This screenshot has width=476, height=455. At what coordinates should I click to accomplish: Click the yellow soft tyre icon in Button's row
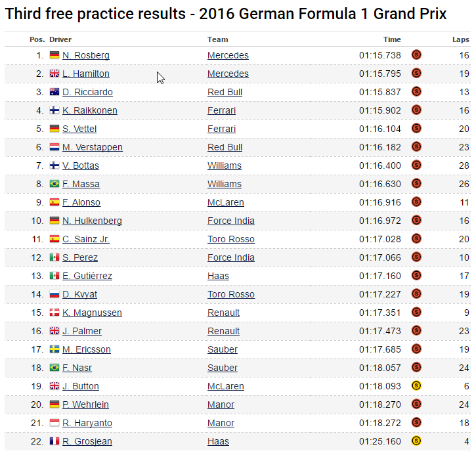click(416, 386)
